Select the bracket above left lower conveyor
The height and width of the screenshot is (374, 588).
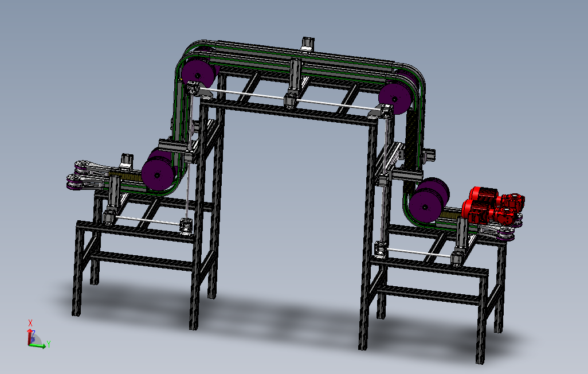(x=127, y=161)
